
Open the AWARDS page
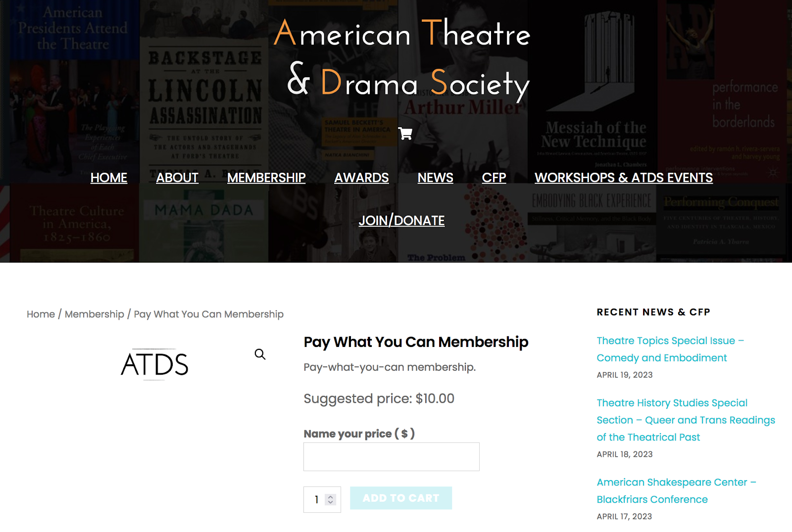coord(361,178)
